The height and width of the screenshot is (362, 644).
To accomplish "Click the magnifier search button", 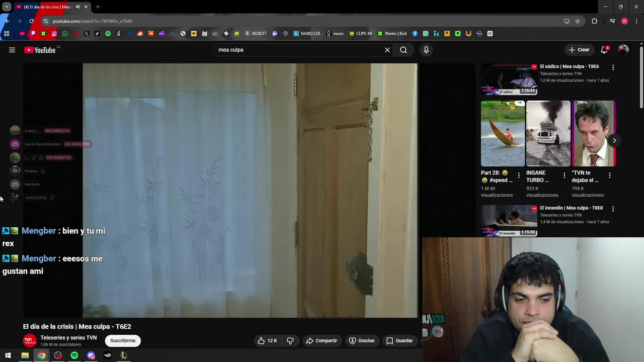I will pyautogui.click(x=404, y=50).
